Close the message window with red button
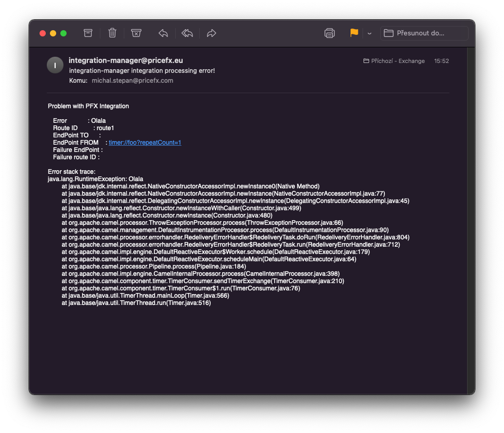Image resolution: width=504 pixels, height=433 pixels. (x=43, y=33)
